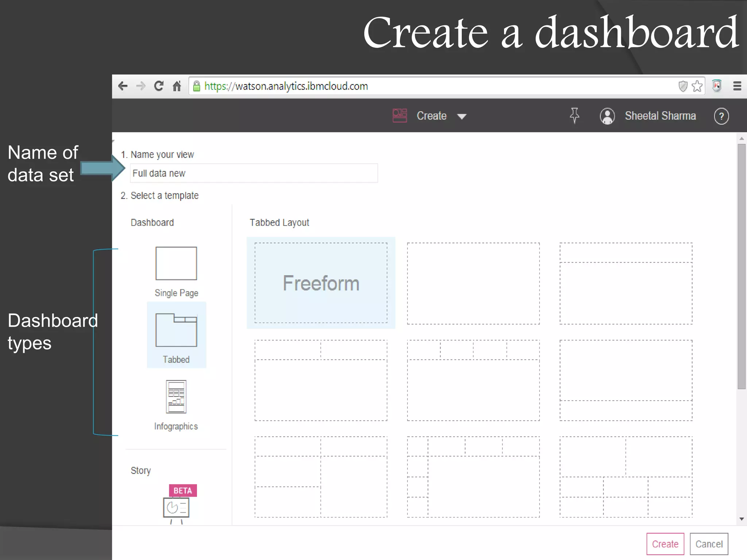This screenshot has width=747, height=560.
Task: Select the Infographics dashboard type
Action: [x=176, y=405]
